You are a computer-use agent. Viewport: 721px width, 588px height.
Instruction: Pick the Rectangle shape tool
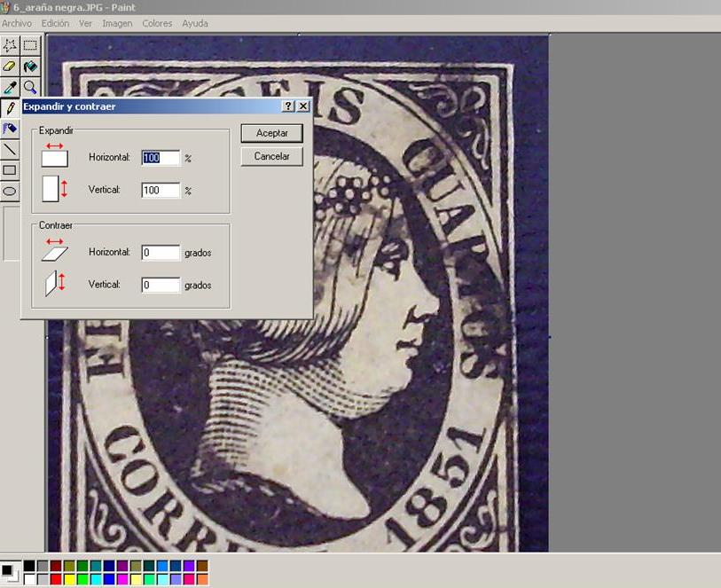click(x=10, y=170)
